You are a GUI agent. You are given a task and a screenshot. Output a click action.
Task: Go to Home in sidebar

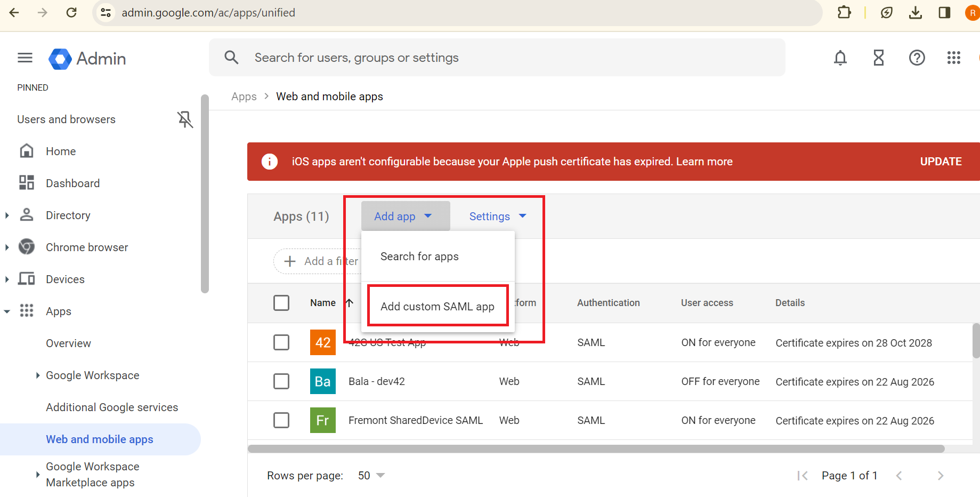click(x=61, y=151)
